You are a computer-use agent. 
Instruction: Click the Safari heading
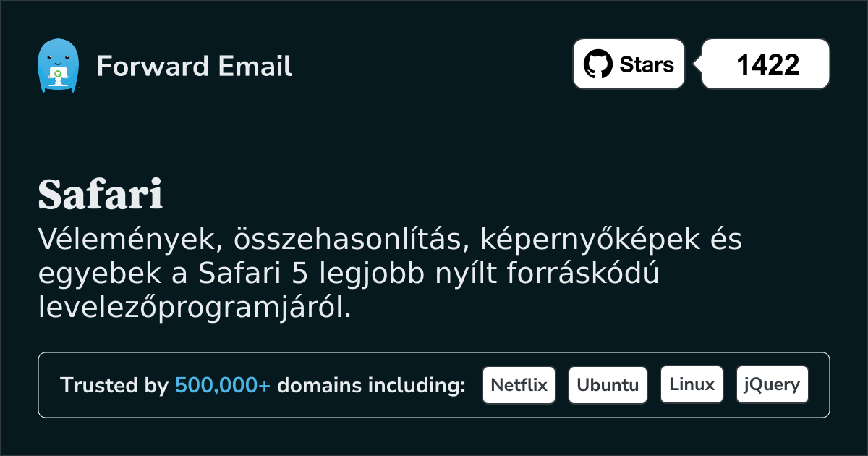(x=100, y=194)
